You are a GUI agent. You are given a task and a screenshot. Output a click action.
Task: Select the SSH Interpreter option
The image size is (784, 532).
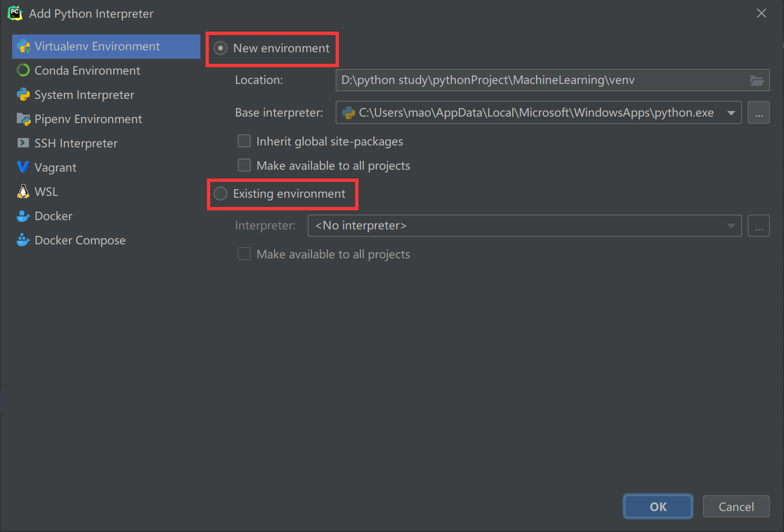pyautogui.click(x=76, y=143)
